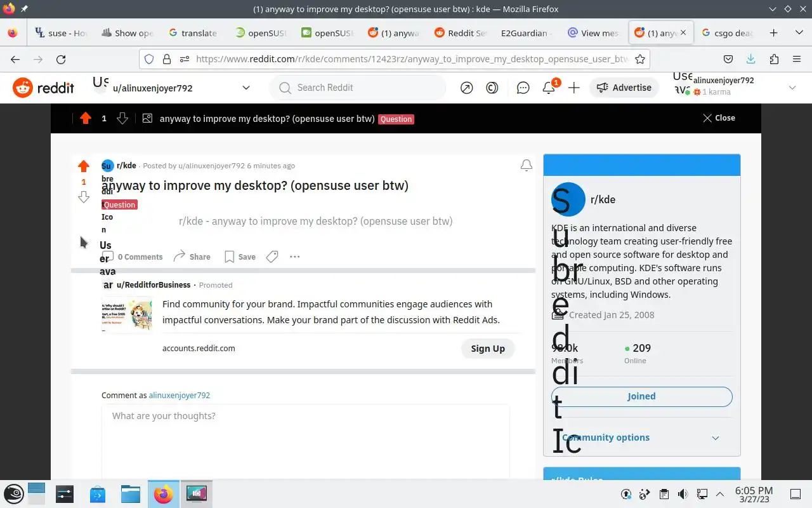Image resolution: width=812 pixels, height=508 pixels.
Task: Close the post overlay with Close button
Action: coord(719,118)
